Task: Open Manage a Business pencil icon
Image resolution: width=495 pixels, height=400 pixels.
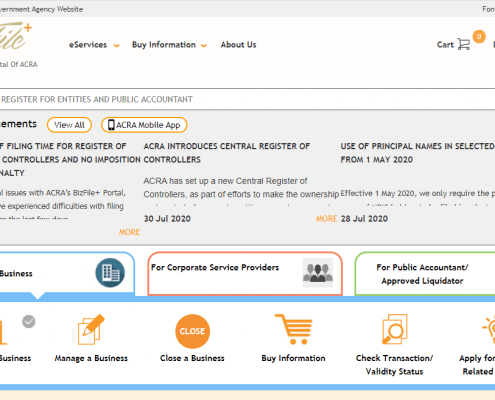Action: tap(91, 329)
